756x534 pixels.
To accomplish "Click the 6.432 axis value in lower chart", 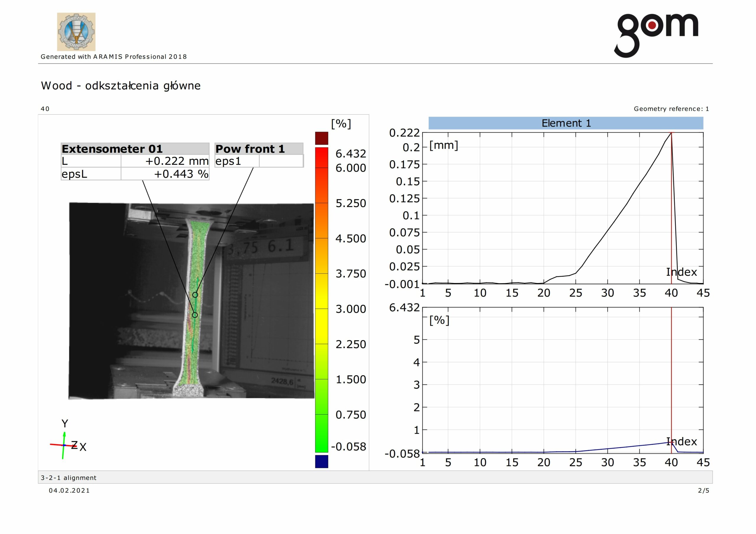I will tap(404, 308).
